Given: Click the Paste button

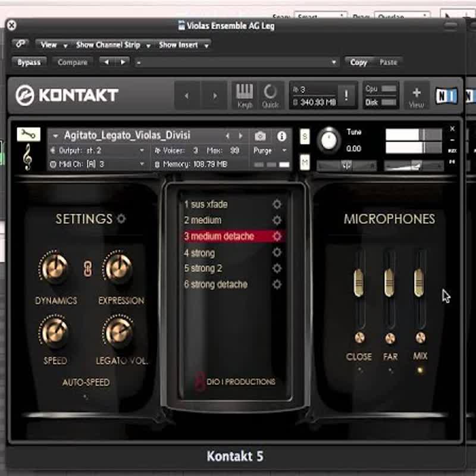Looking at the screenshot, I should (389, 62).
